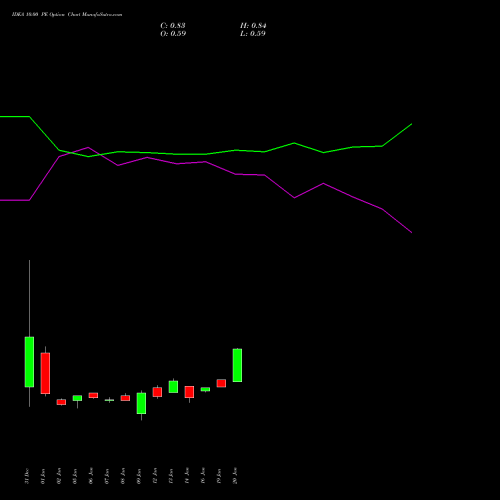This screenshot has height=500, width=500.
Task: Select the latest green candle for 20 Jan
Action: 237,365
